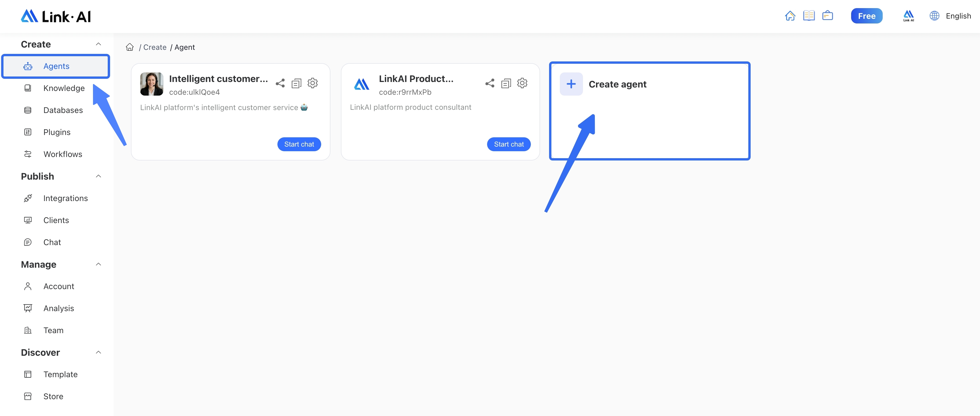Click the Clients monitor icon
Image resolution: width=980 pixels, height=416 pixels.
click(x=28, y=220)
